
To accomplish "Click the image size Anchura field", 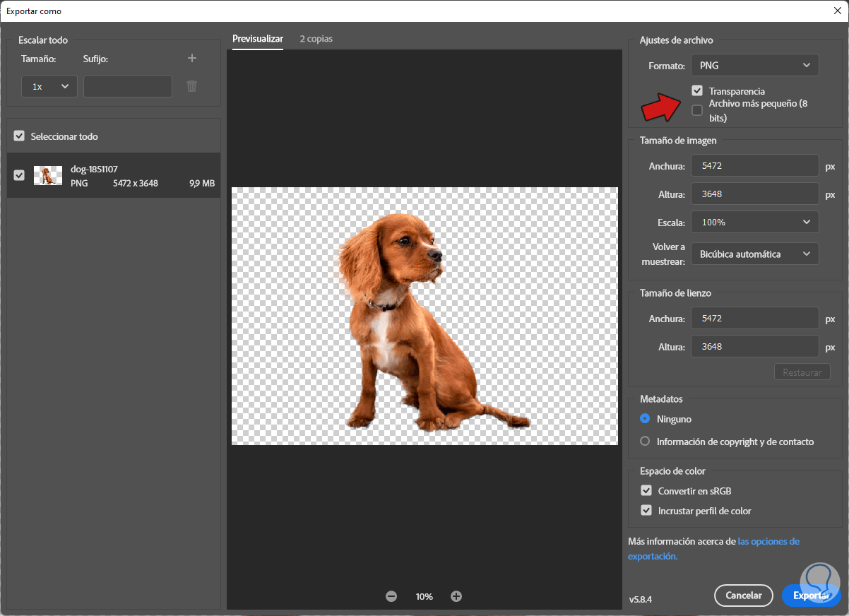I will click(755, 166).
